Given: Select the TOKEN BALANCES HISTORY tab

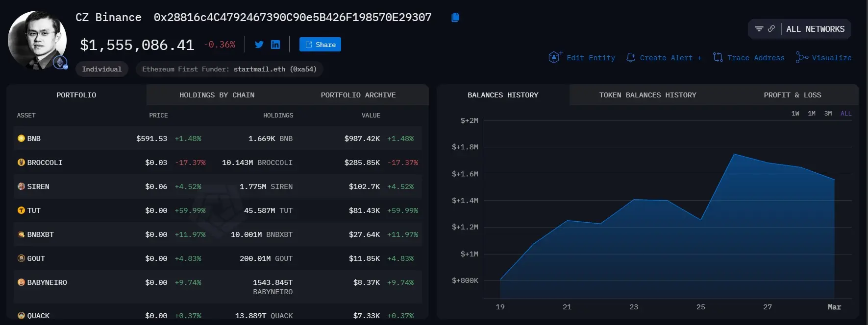Looking at the screenshot, I should [647, 95].
